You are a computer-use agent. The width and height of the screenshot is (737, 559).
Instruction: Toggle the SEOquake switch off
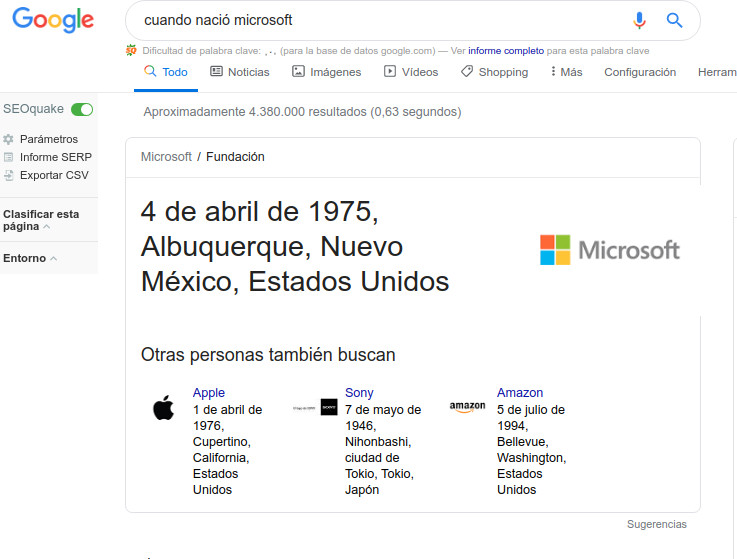(x=82, y=109)
